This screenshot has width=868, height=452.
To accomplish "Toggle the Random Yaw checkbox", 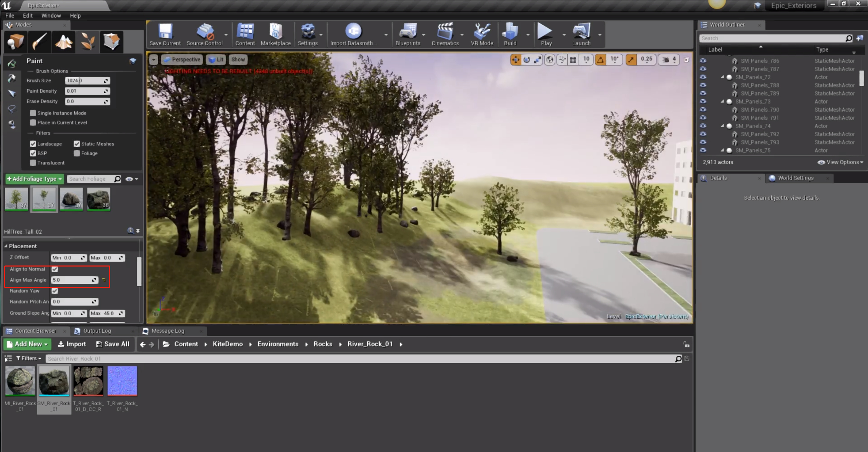I will 55,291.
